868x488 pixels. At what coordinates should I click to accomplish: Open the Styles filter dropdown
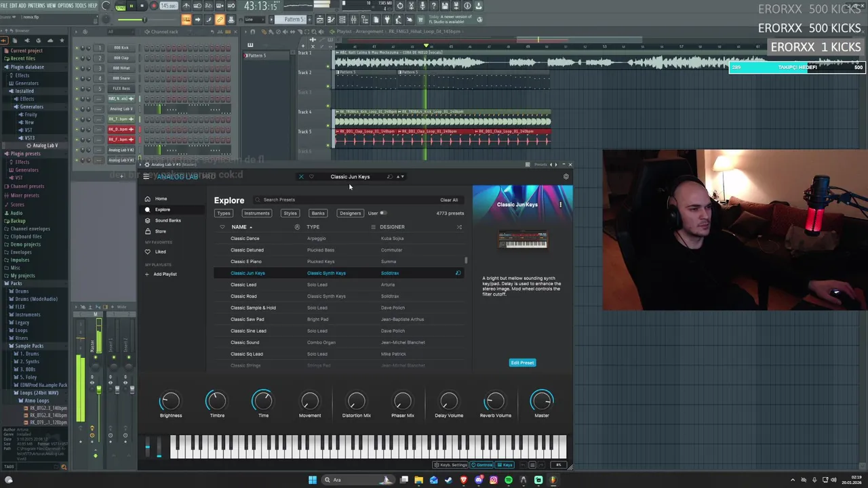[290, 213]
